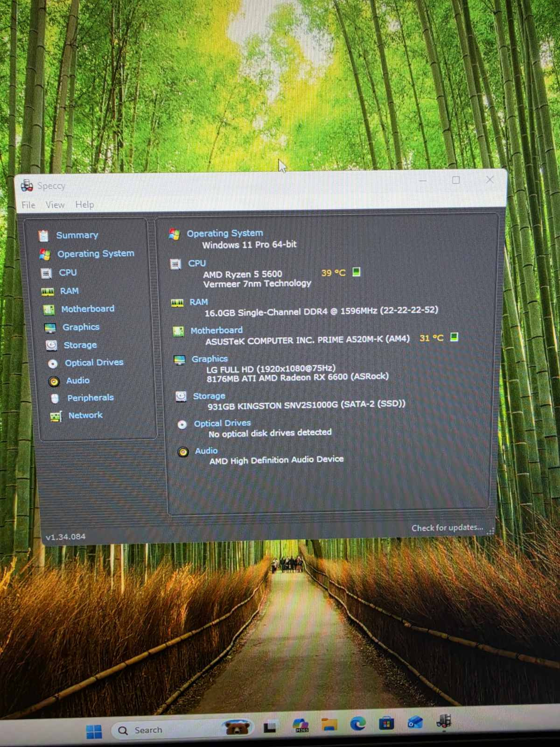Select Optical Drives in the sidebar
Viewport: 560px width, 747px height.
pyautogui.click(x=94, y=362)
